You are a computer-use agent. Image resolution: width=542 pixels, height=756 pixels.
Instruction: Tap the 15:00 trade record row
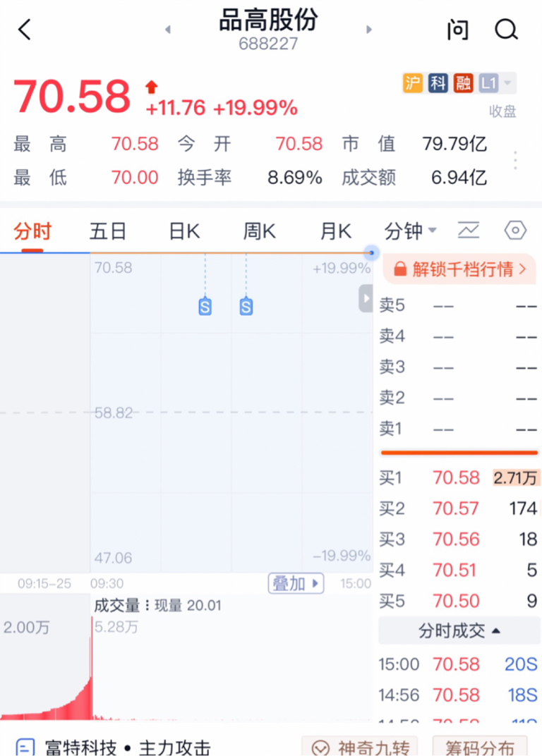[x=459, y=664]
